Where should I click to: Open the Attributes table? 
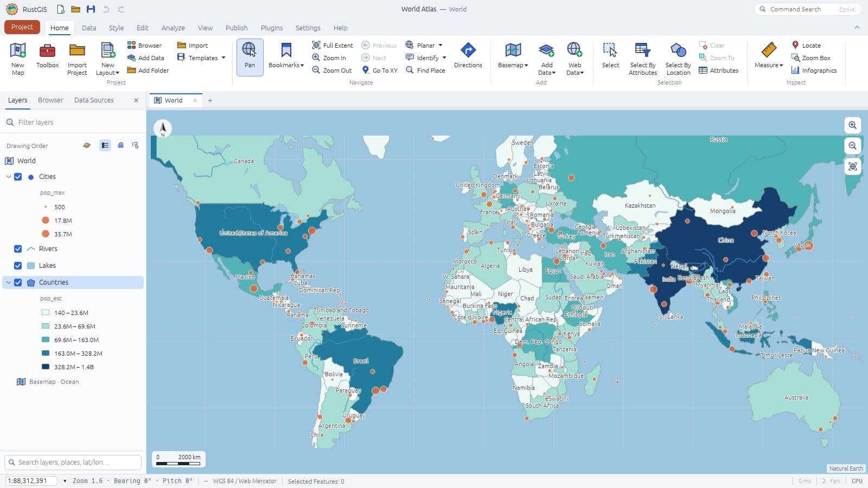(718, 70)
